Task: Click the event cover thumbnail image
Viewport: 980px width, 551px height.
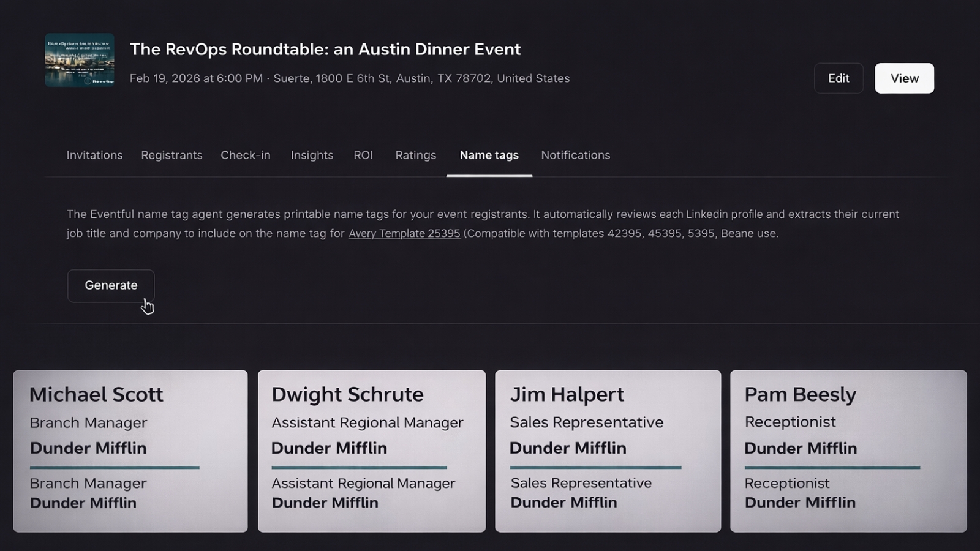Action: click(x=80, y=60)
